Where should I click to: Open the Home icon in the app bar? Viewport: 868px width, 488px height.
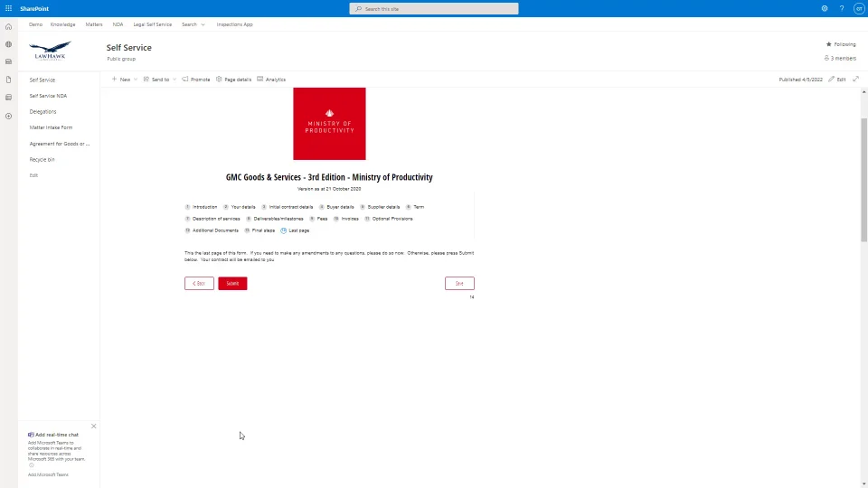point(8,26)
